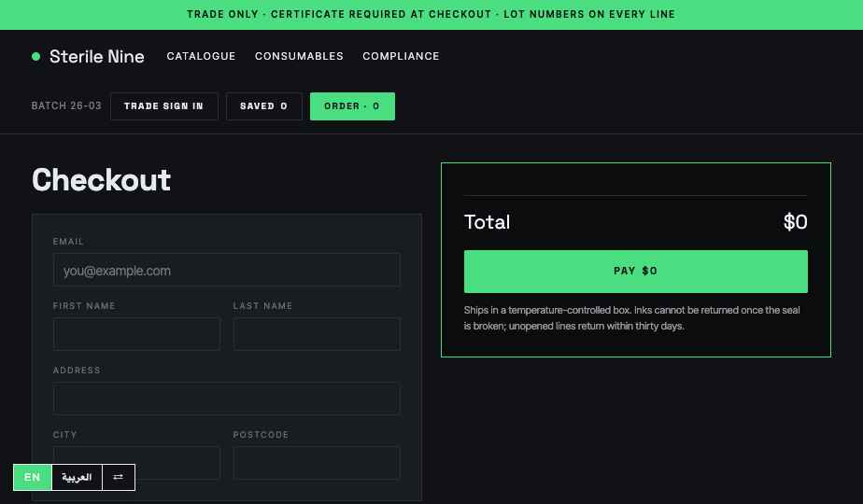Click the temperature-controlled shipping note
This screenshot has height=504, width=863.
(x=631, y=318)
